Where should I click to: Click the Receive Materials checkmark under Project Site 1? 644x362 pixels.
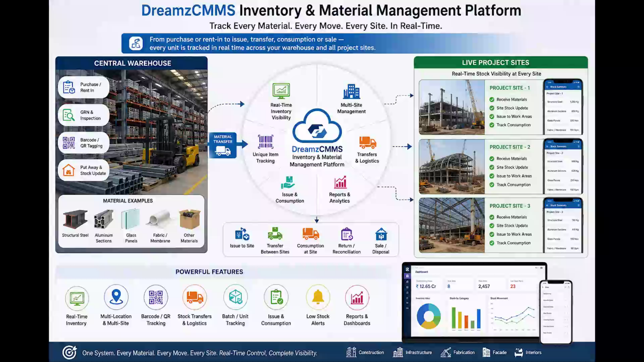pyautogui.click(x=492, y=99)
